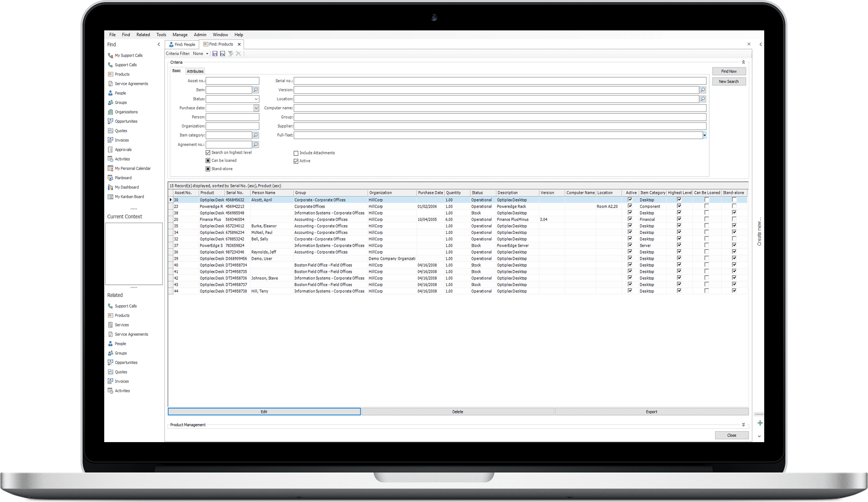Click the Export button
The image size is (868, 502).
(x=651, y=411)
